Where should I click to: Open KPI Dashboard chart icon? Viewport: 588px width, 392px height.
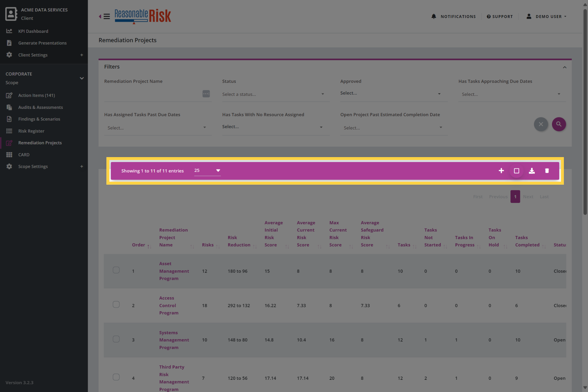(9, 31)
